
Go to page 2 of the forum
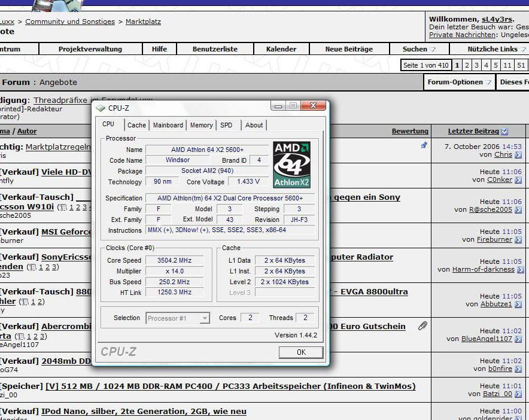point(467,65)
